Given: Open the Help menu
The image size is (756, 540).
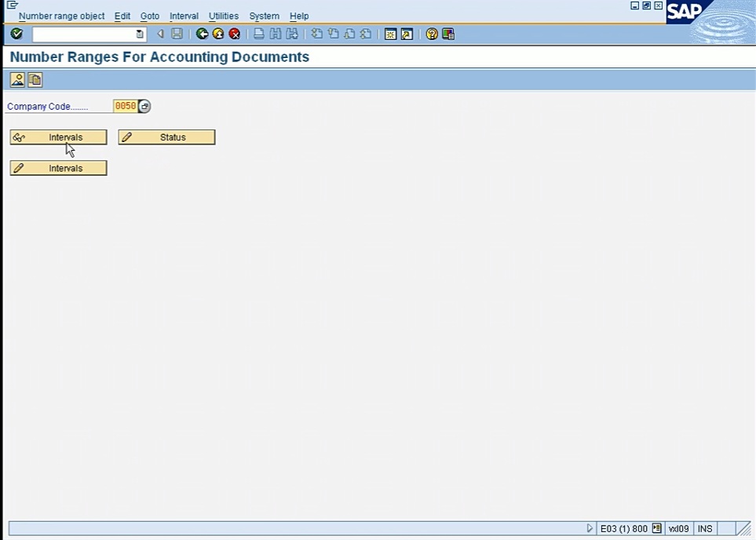Looking at the screenshot, I should (299, 16).
